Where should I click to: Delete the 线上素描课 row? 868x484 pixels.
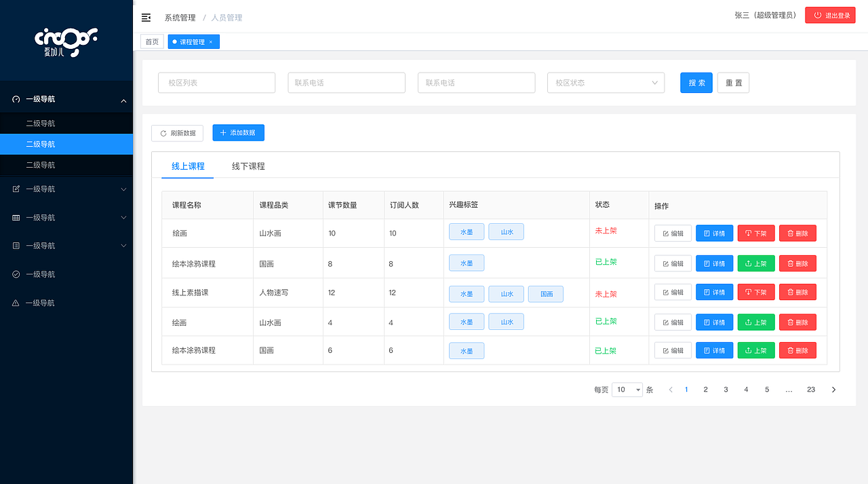(x=797, y=292)
